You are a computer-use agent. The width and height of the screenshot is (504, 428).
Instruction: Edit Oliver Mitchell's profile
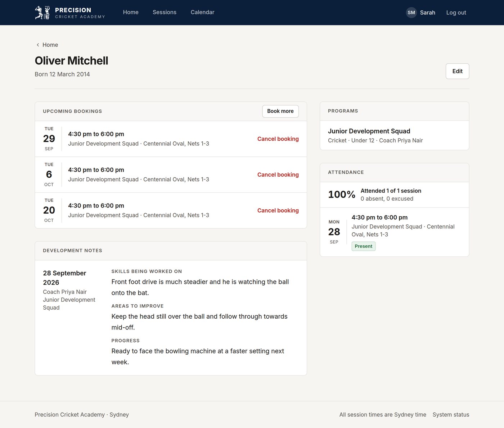point(457,71)
